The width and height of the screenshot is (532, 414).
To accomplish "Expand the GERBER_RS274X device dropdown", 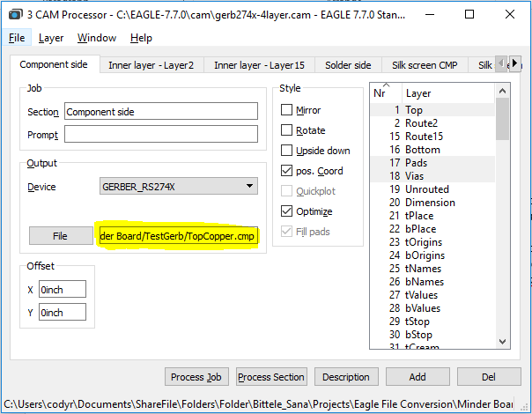I will 251,187.
